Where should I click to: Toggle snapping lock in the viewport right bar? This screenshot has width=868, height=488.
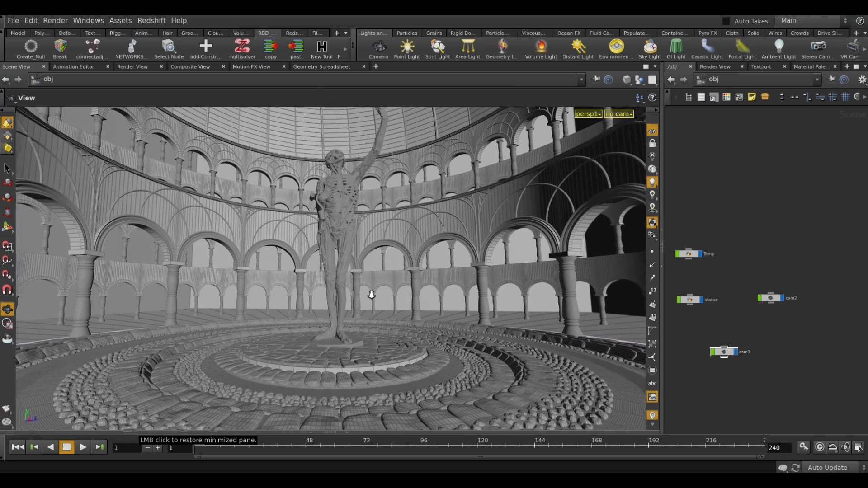coord(652,142)
